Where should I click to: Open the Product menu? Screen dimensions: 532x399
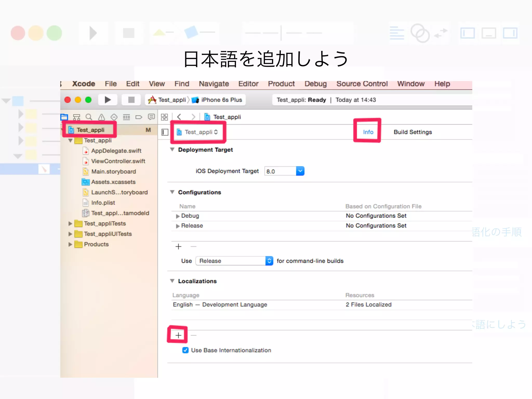[x=281, y=84]
